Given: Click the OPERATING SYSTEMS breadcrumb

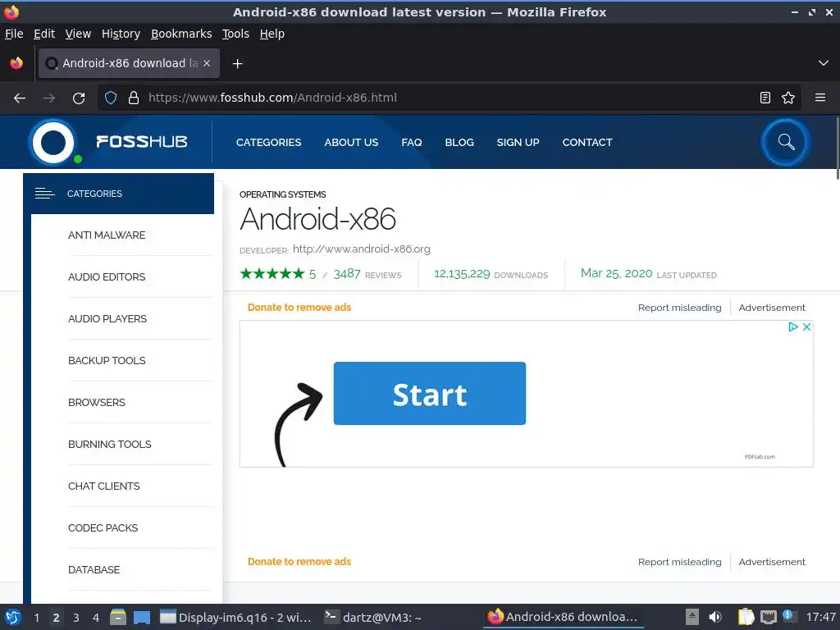Looking at the screenshot, I should click(x=282, y=194).
